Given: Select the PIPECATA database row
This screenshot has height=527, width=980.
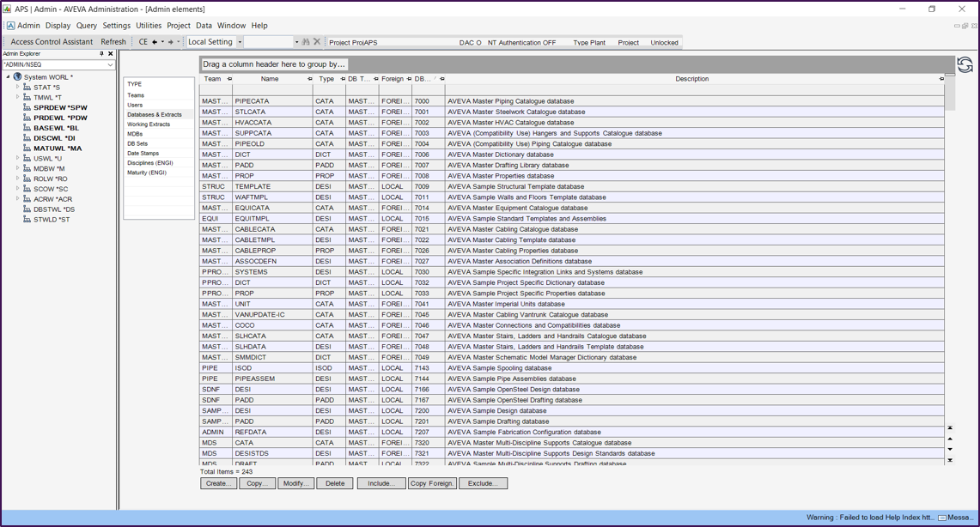Looking at the screenshot, I should coord(572,101).
